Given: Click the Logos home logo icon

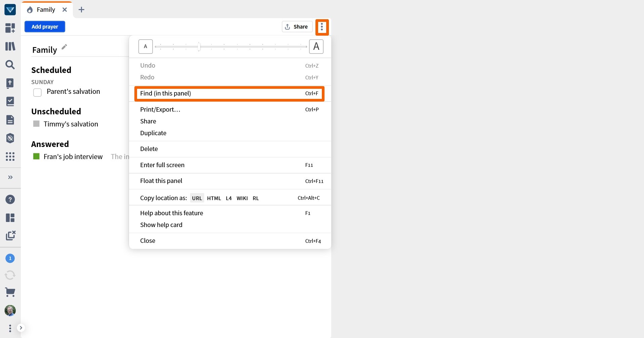Looking at the screenshot, I should coord(10,10).
